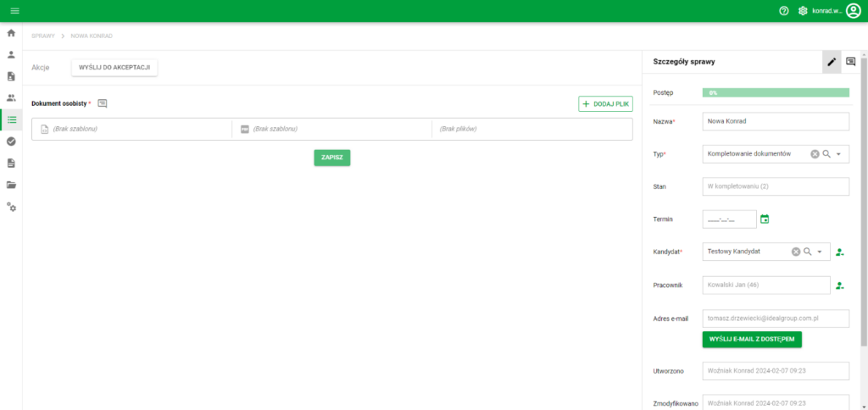Open the hamburger menu in top bar
This screenshot has height=410, width=868.
(15, 11)
